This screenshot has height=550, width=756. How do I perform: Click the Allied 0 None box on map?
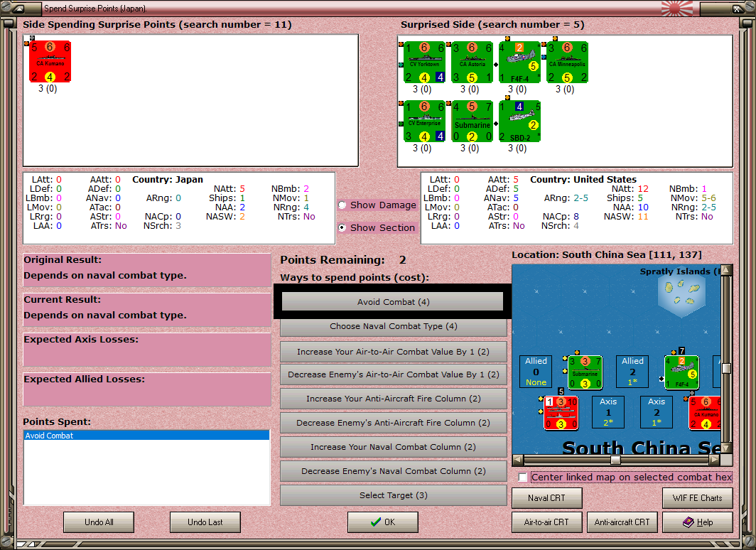536,372
